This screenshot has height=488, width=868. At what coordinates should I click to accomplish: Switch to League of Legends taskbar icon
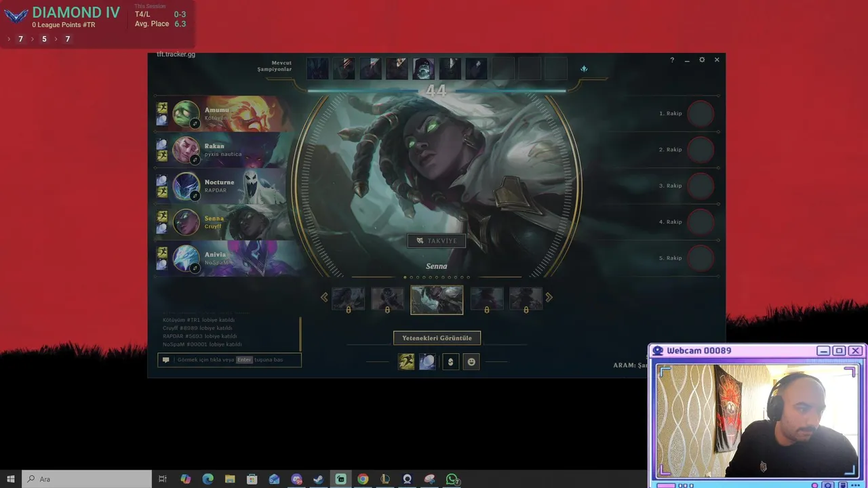[x=384, y=479]
